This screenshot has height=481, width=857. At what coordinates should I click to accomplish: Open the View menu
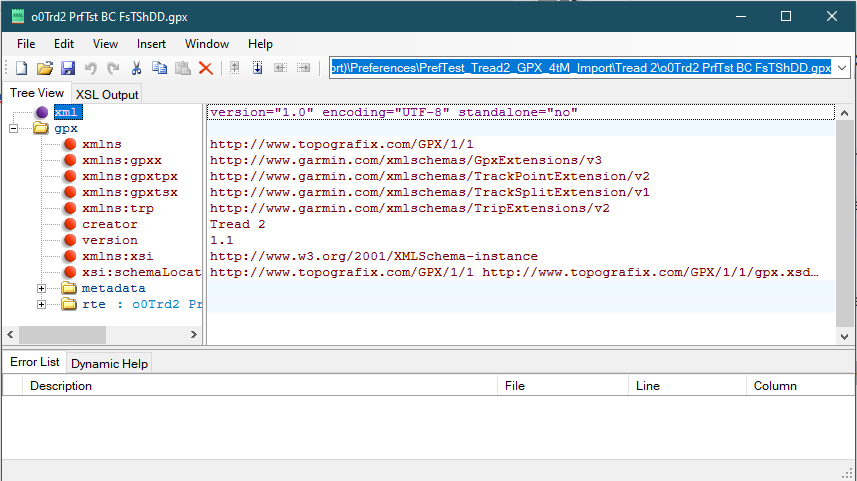coord(105,44)
